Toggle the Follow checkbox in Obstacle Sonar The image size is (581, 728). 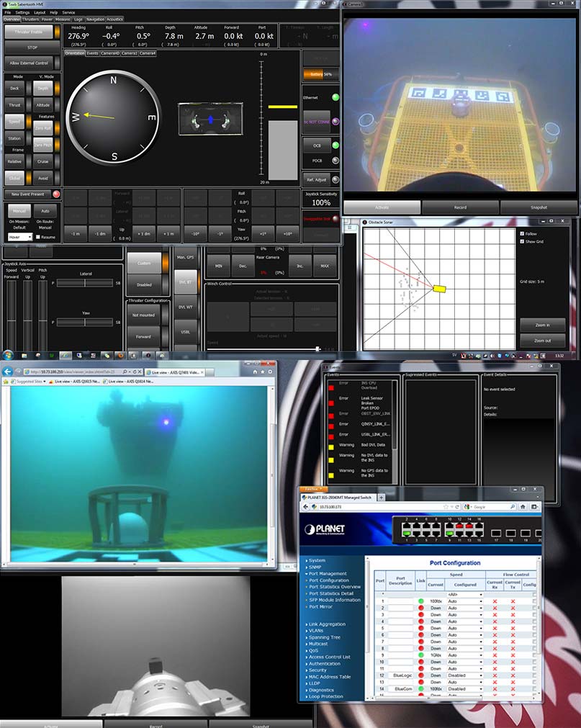[522, 233]
